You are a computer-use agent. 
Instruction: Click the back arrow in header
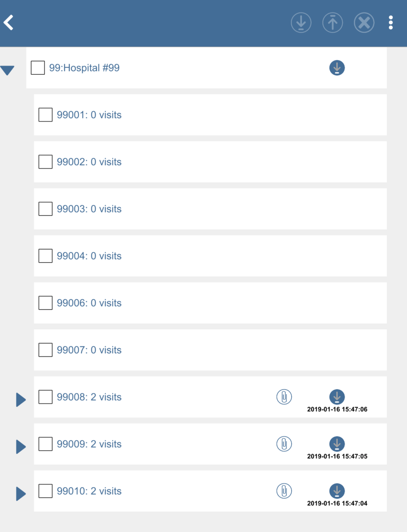pyautogui.click(x=9, y=22)
